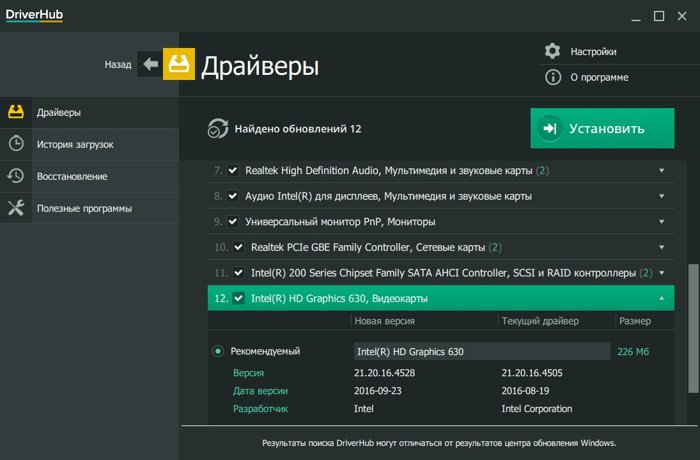700x460 pixels.
Task: Click the Установить button
Action: (602, 128)
